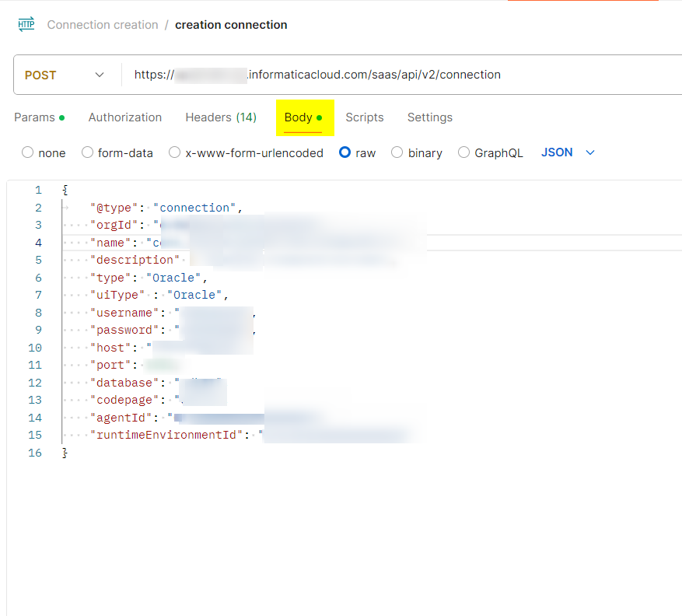The height and width of the screenshot is (616, 682).
Task: Click the "uiType" key on line 7
Action: click(117, 295)
